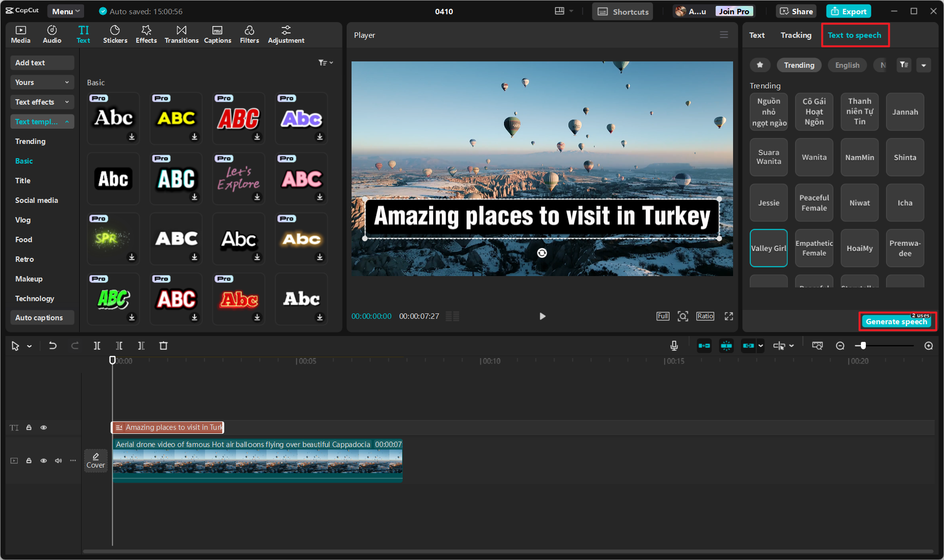Screen dimensions: 944x560
Task: Select the Peaceful Female voice
Action: click(x=814, y=203)
